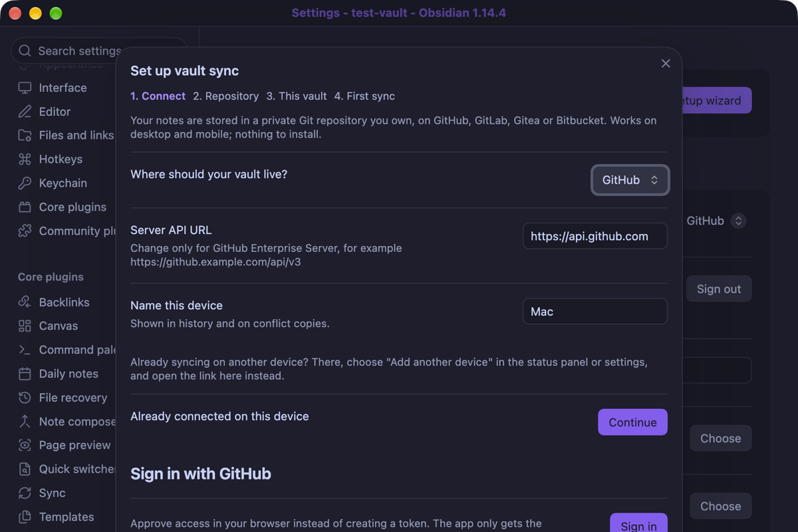Click the Setup wizard button
The height and width of the screenshot is (532, 798).
(717, 100)
